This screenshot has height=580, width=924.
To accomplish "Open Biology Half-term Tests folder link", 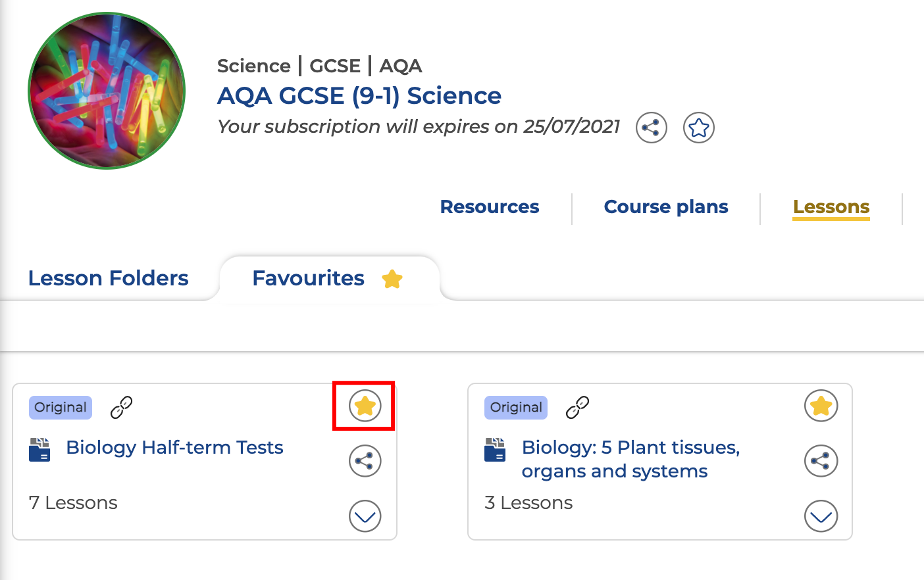I will [174, 448].
